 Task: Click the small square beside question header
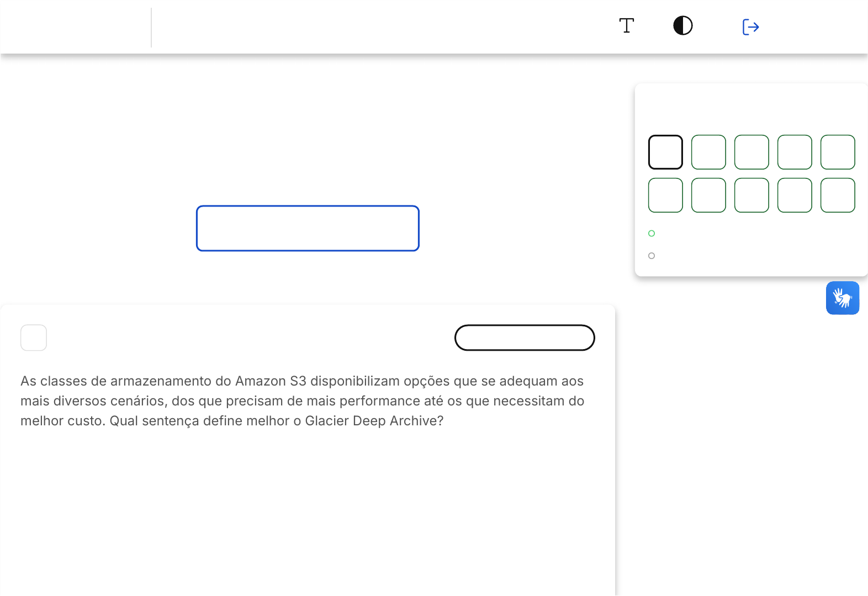point(34,337)
